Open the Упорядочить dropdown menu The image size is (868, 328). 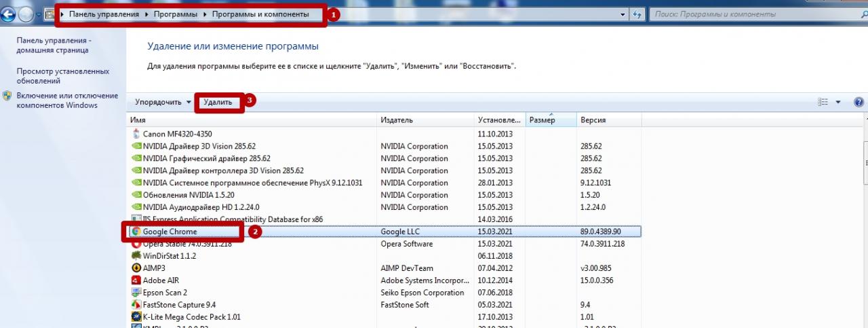tap(163, 103)
